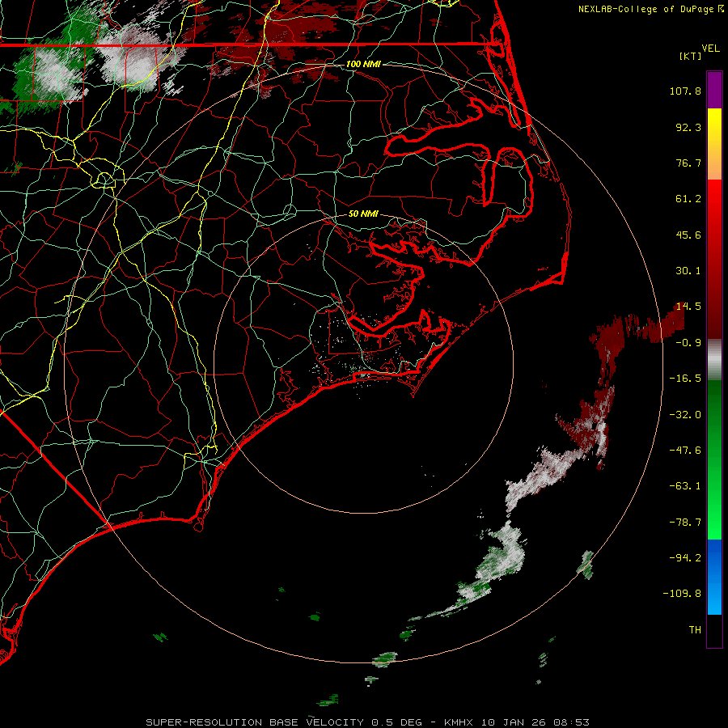Click the -32.0 velocity scale value
The image size is (728, 728).
coord(685,415)
